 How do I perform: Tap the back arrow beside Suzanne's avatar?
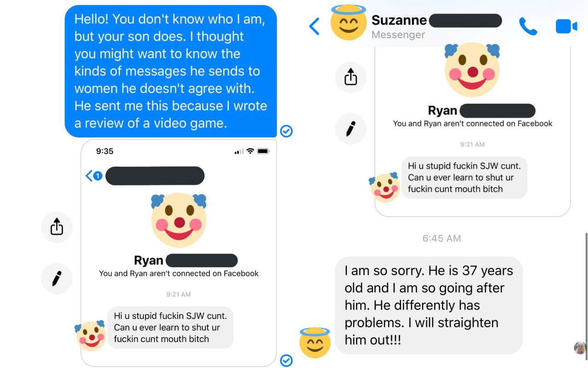[314, 26]
